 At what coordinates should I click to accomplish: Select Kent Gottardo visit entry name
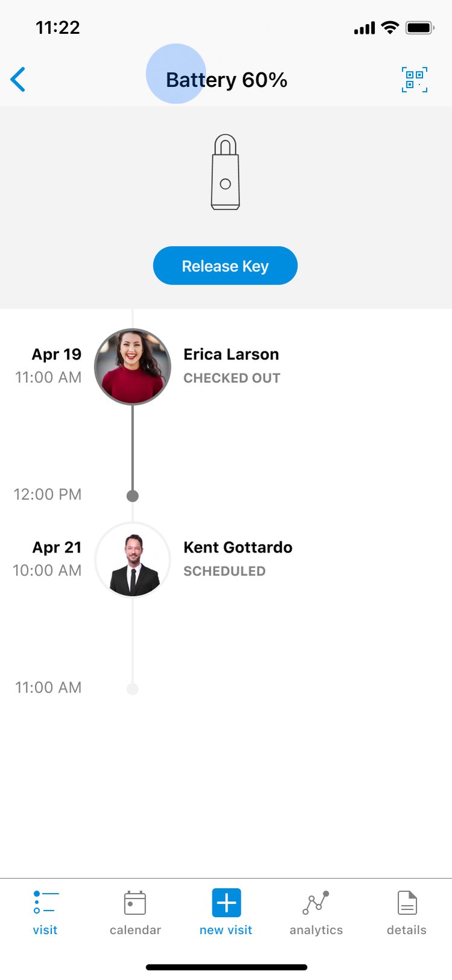pyautogui.click(x=238, y=548)
